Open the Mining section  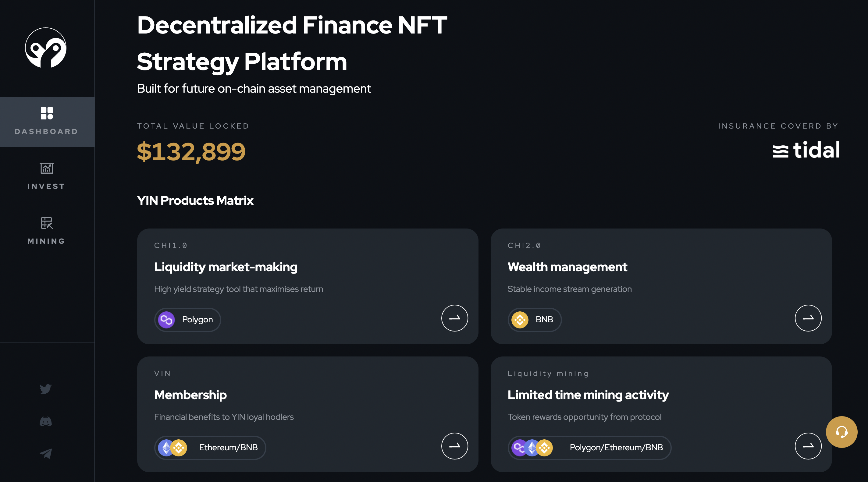(x=47, y=231)
